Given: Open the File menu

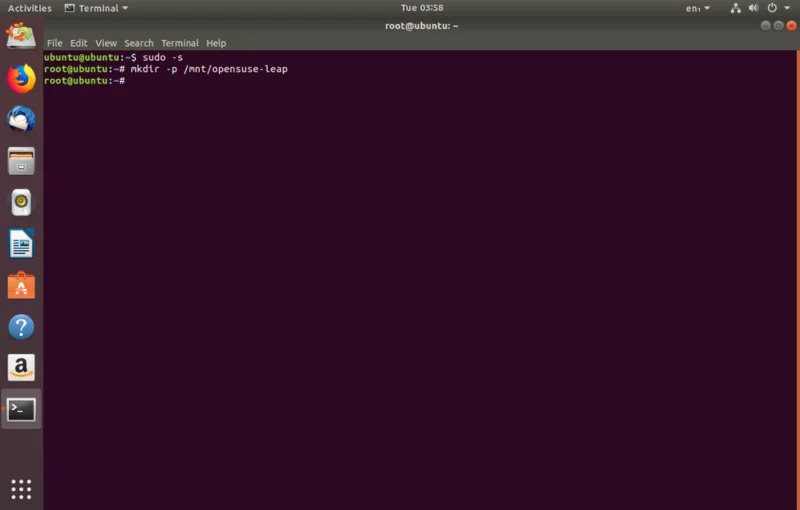Looking at the screenshot, I should [55, 43].
